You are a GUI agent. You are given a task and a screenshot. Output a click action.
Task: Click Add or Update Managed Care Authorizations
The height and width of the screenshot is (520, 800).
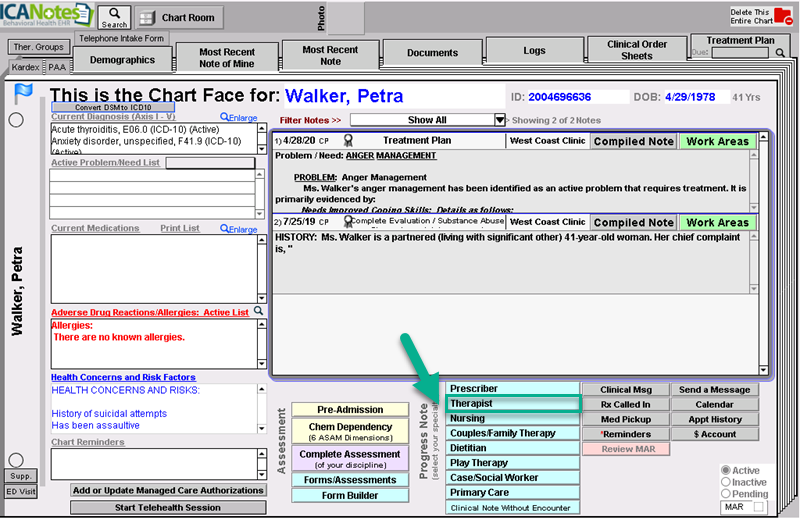(168, 490)
